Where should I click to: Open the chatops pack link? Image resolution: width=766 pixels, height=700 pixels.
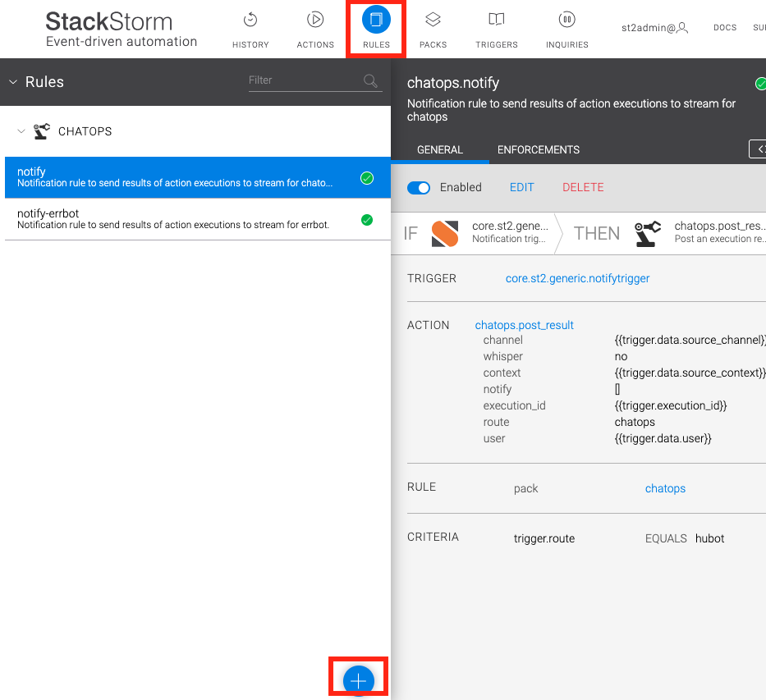(x=665, y=488)
